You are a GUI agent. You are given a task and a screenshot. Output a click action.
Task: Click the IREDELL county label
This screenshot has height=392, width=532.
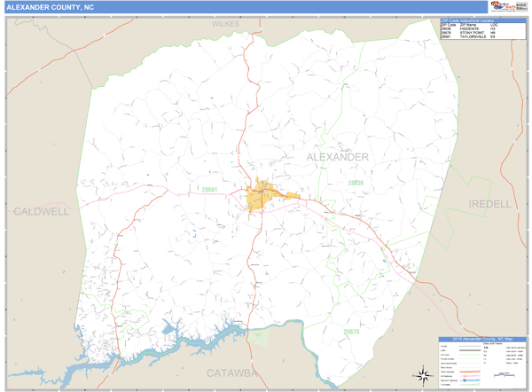(x=489, y=204)
